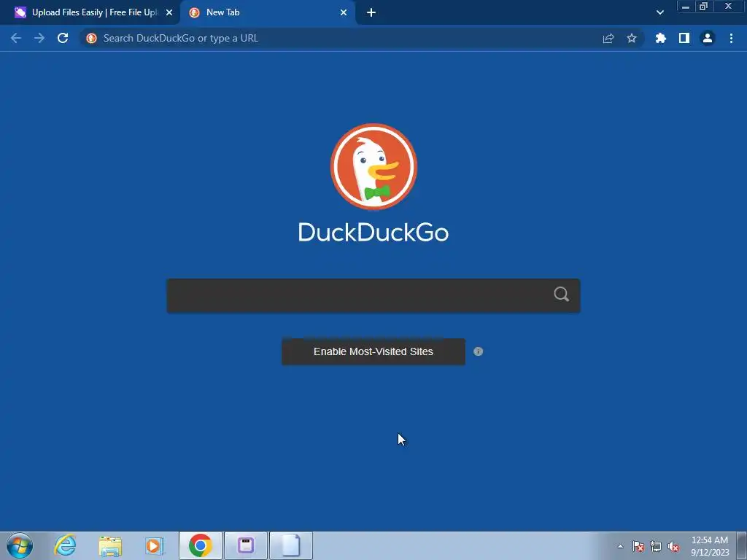This screenshot has width=747, height=560.
Task: Show hidden system tray icons
Action: [x=620, y=546]
